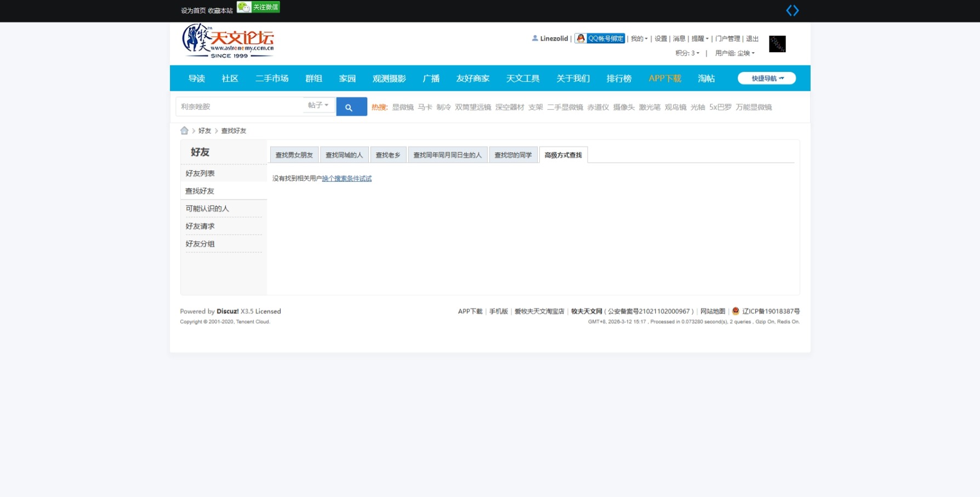This screenshot has width=980, height=497.
Task: Click 换个搜索条件试试 link
Action: tap(346, 178)
